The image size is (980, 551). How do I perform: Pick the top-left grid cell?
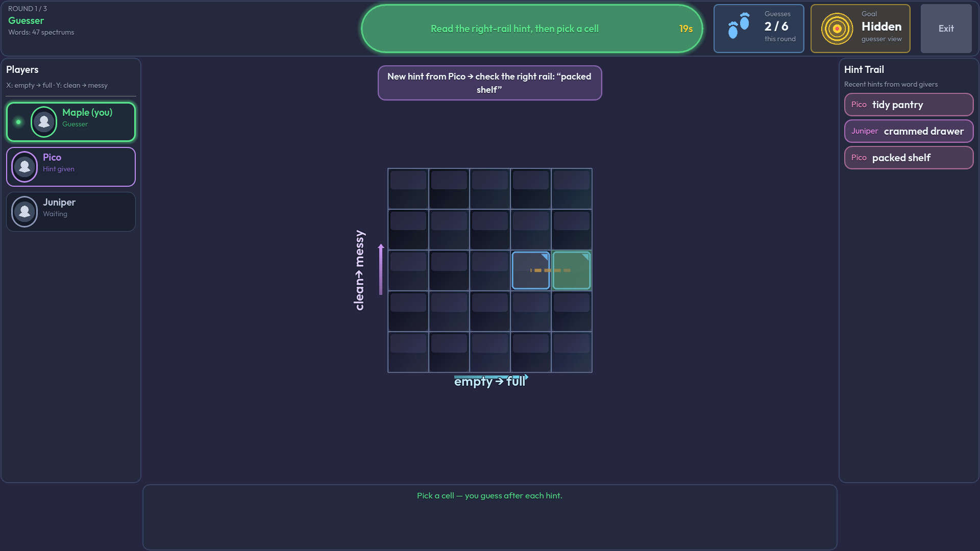[408, 189]
